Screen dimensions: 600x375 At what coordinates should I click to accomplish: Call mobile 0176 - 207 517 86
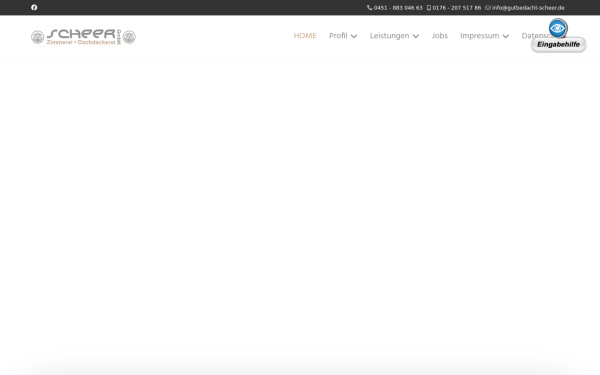[x=457, y=8]
